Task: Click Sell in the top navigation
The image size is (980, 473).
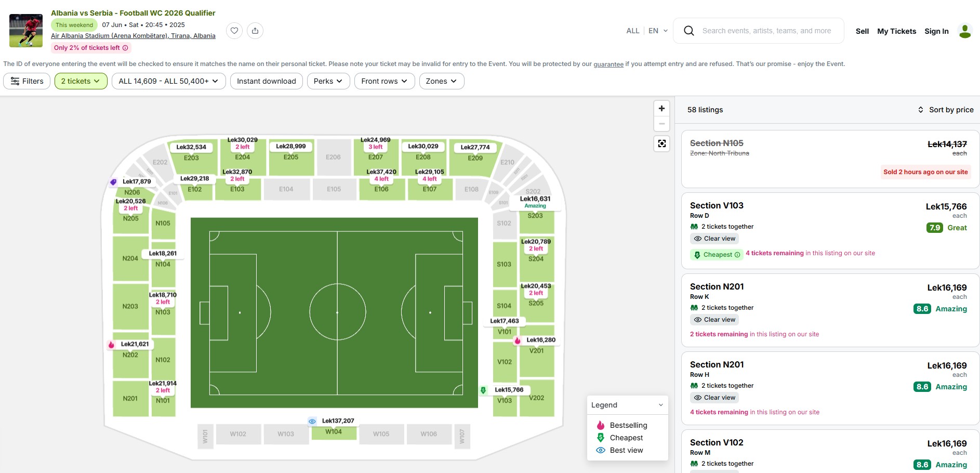Action: [x=862, y=31]
